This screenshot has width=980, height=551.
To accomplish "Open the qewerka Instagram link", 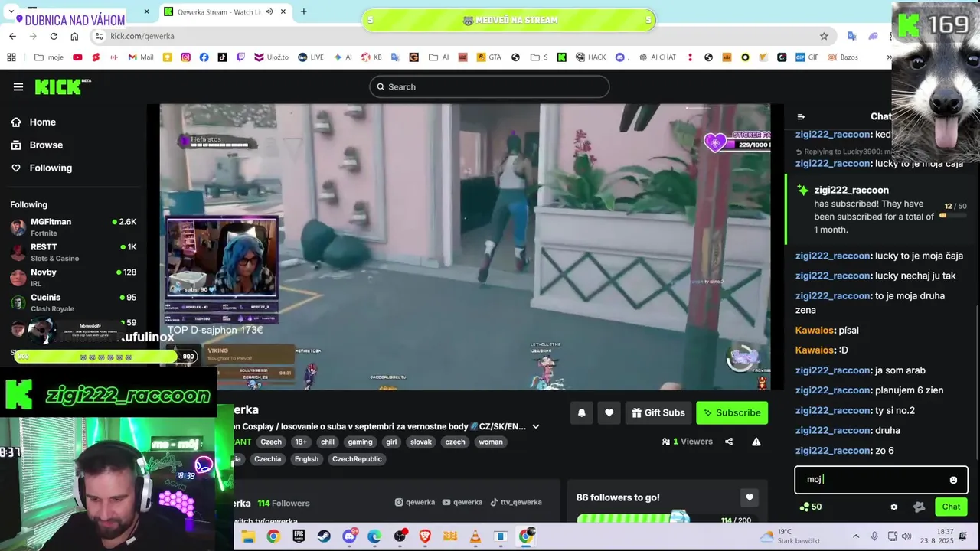I will click(415, 502).
